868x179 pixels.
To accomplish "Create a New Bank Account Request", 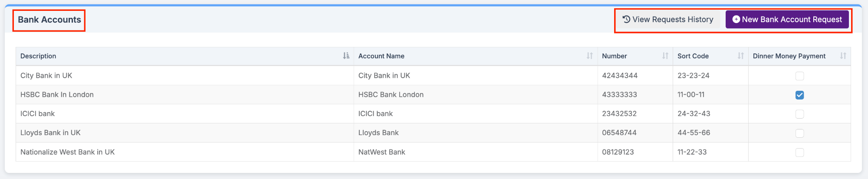I will click(787, 20).
